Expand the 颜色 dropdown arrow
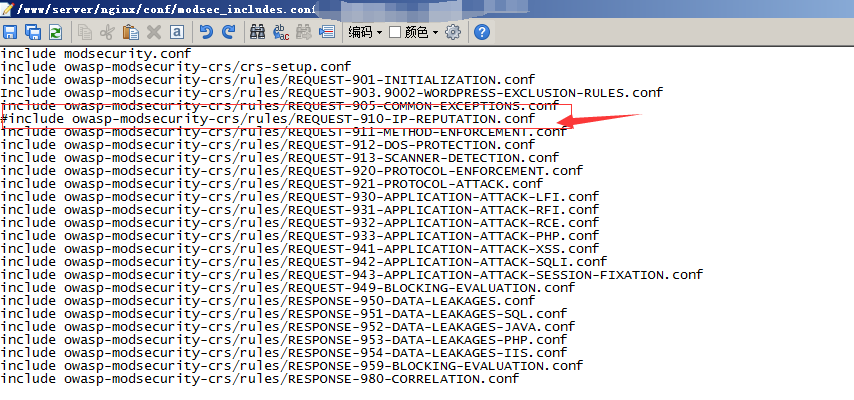This screenshot has width=854, height=400. click(x=436, y=32)
